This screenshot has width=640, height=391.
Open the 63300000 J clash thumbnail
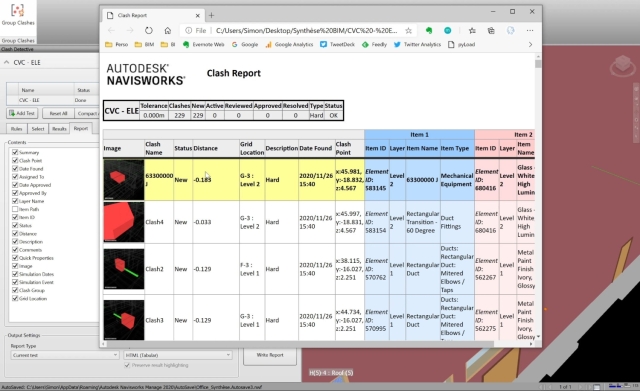point(124,180)
